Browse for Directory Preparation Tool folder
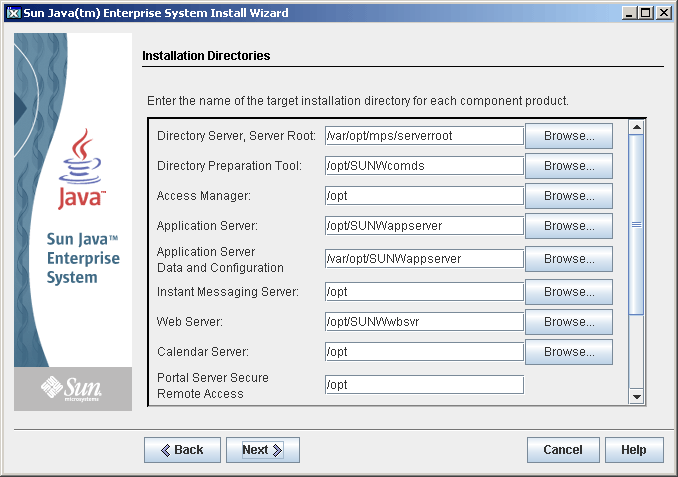Image resolution: width=678 pixels, height=477 pixels. [x=569, y=166]
